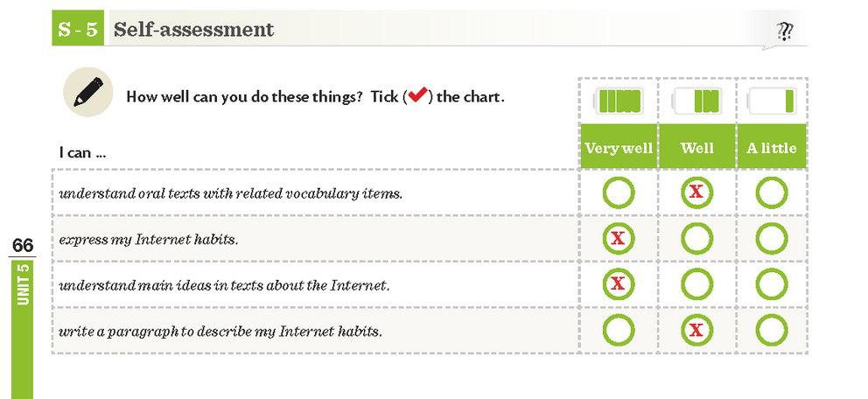Viewport: 868px width, 399px height.
Task: Select Well for express Internet habits row
Action: pos(696,239)
